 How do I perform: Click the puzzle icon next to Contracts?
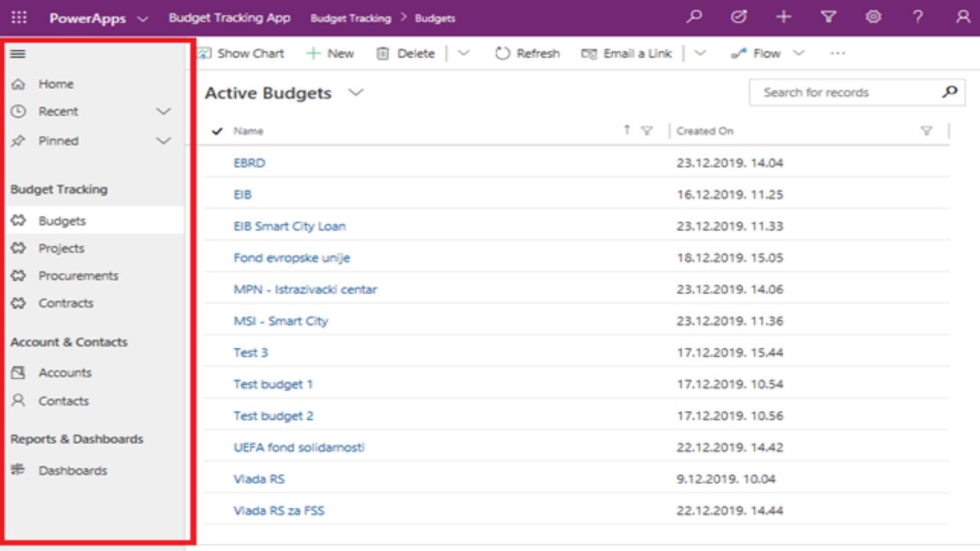pos(19,303)
